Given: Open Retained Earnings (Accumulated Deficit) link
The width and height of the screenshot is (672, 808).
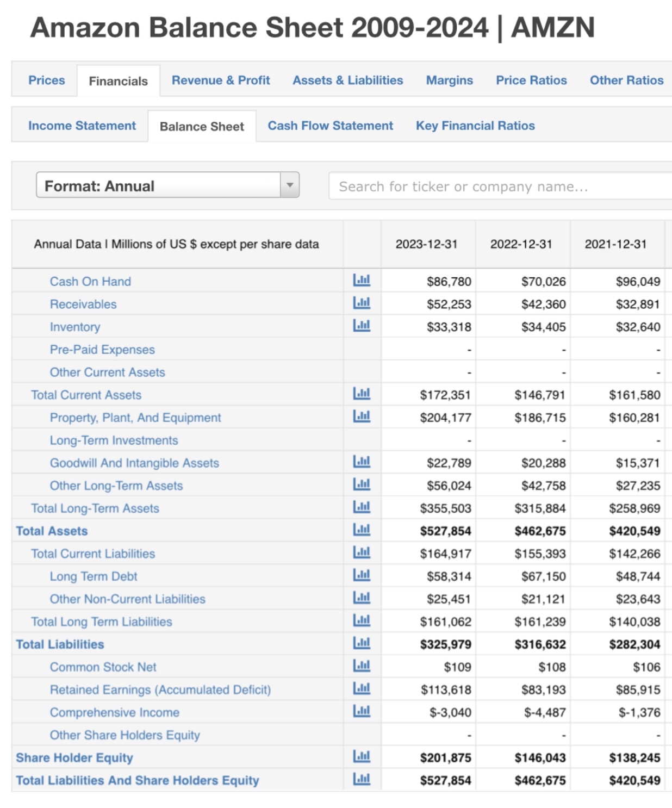Looking at the screenshot, I should (x=160, y=689).
